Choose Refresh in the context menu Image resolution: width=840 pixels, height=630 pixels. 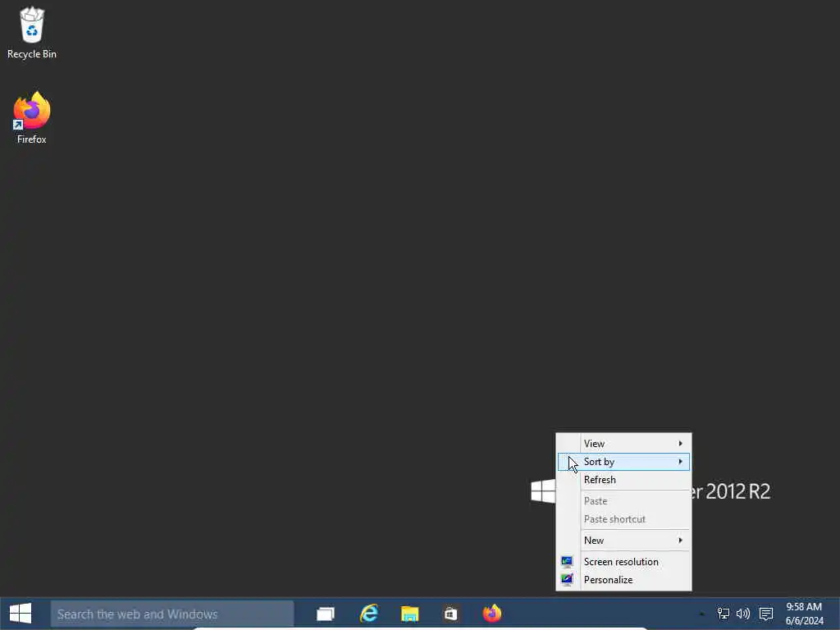point(623,480)
